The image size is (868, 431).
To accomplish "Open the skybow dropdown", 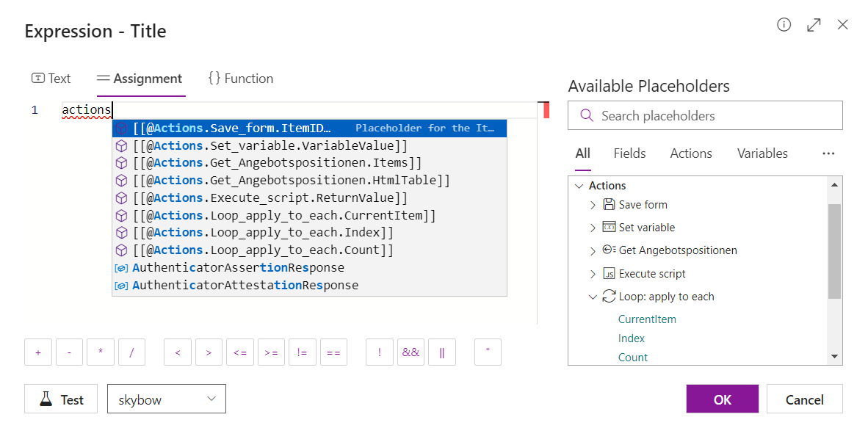I will (x=167, y=399).
